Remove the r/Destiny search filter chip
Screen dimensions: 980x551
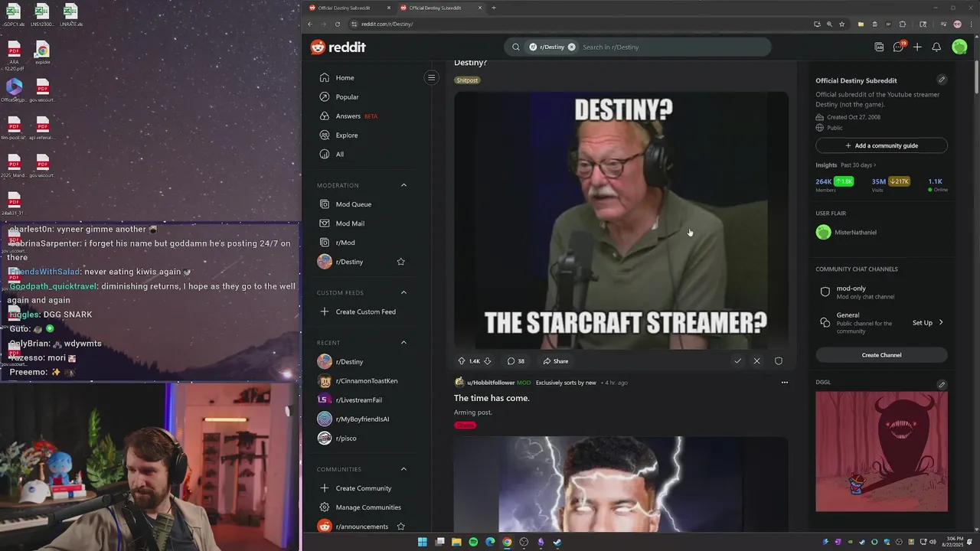click(571, 47)
